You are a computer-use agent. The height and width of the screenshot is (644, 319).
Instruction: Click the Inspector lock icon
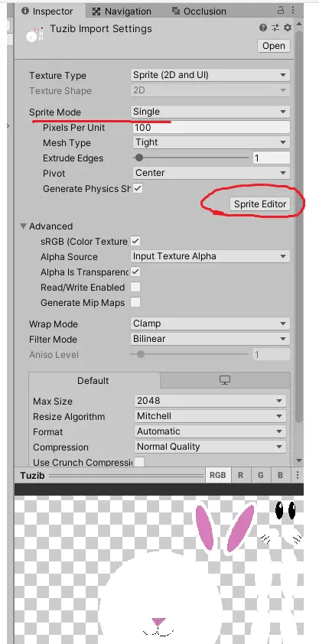(281, 10)
